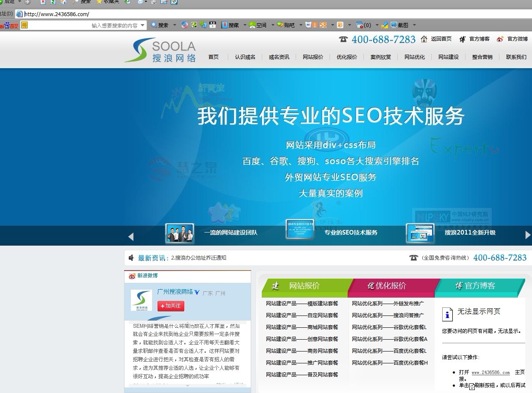This screenshot has width=532, height=393.
Task: Click the house icon beside 返回首页
Action: coord(424,39)
